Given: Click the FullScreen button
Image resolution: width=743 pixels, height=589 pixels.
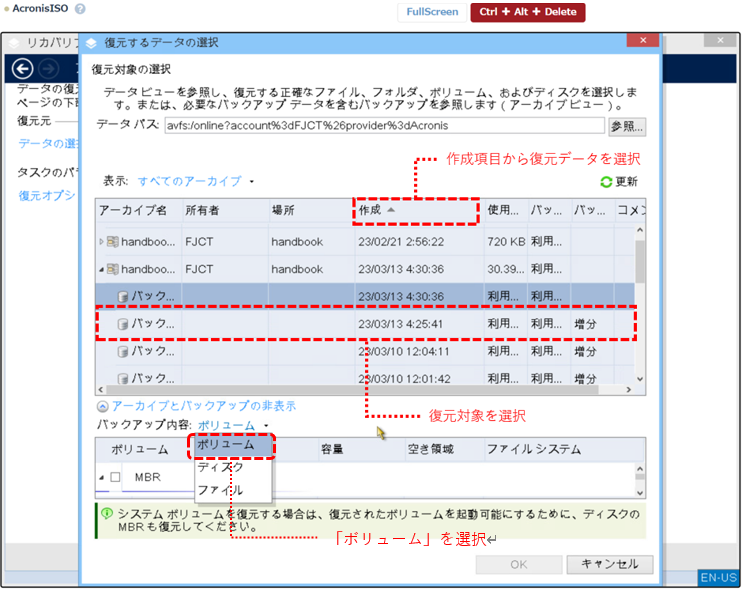Looking at the screenshot, I should (432, 12).
